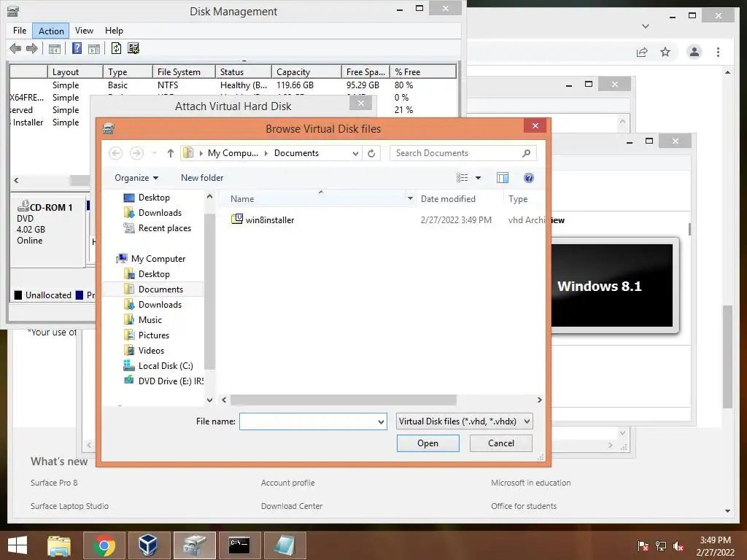This screenshot has height=560, width=747.
Task: Open Chrome three-dot menu
Action: (x=718, y=52)
